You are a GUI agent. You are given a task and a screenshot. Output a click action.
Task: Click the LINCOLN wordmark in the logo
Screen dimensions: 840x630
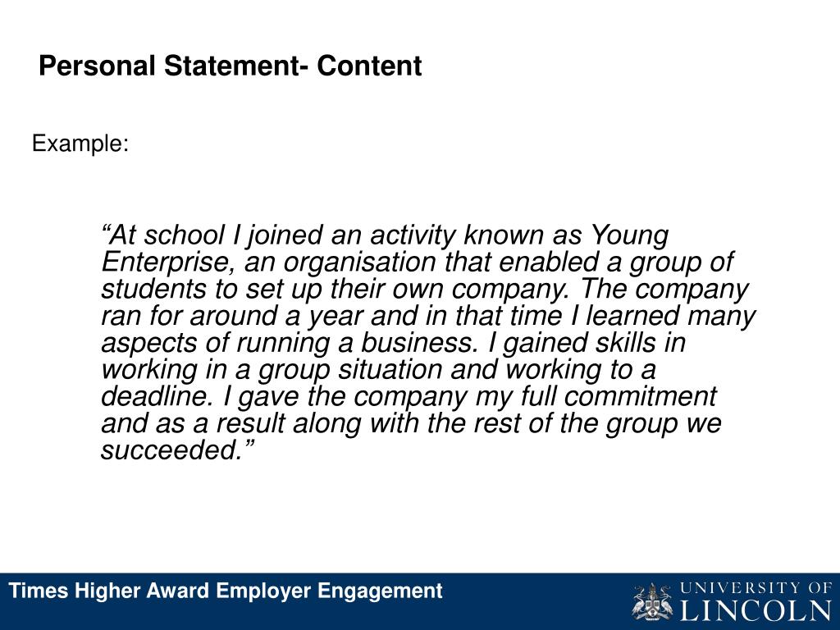(756, 610)
